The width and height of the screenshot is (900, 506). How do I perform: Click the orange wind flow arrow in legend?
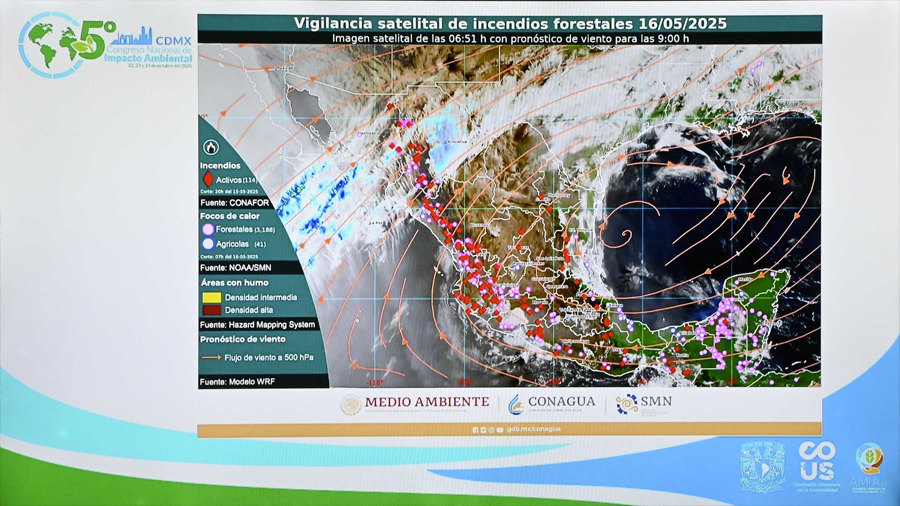[x=211, y=357]
